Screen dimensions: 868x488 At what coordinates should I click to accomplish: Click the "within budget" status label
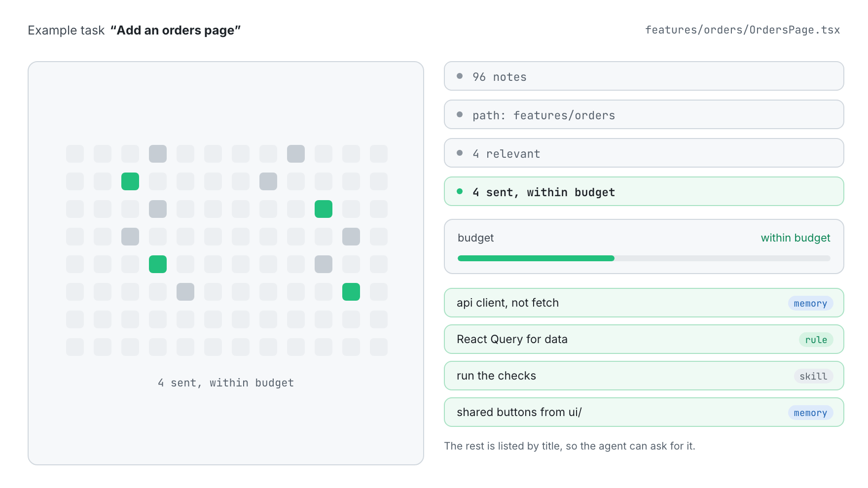[x=796, y=238]
